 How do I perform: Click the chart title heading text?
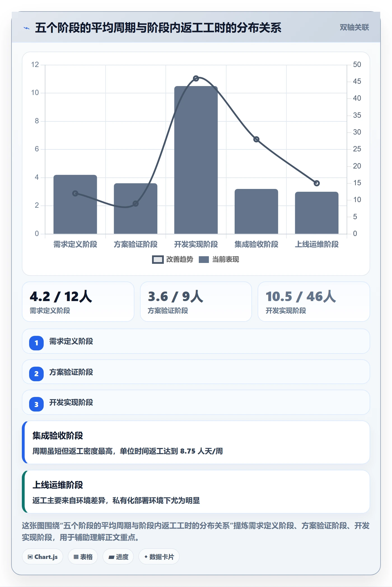tap(158, 28)
